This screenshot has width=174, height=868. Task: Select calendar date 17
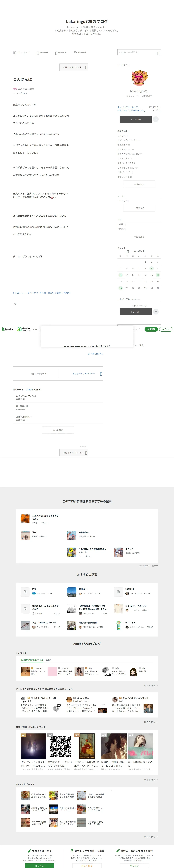point(158,275)
